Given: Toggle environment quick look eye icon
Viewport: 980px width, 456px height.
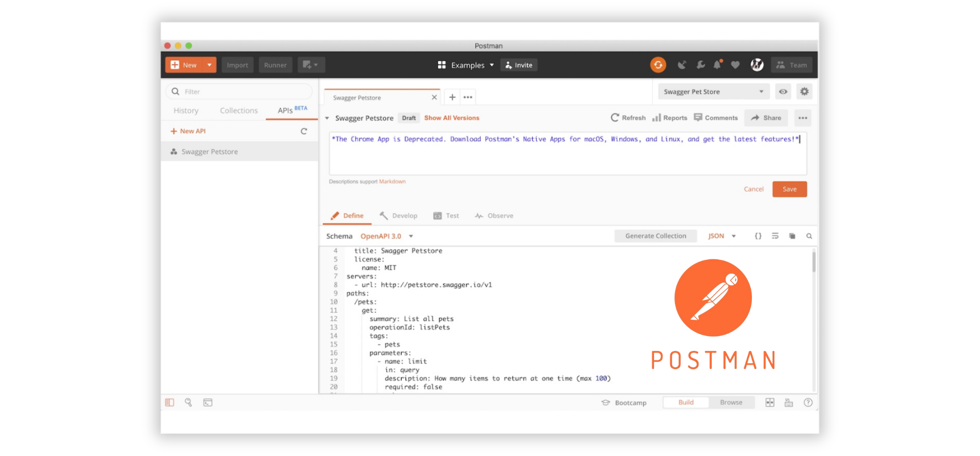Looking at the screenshot, I should pyautogui.click(x=783, y=92).
